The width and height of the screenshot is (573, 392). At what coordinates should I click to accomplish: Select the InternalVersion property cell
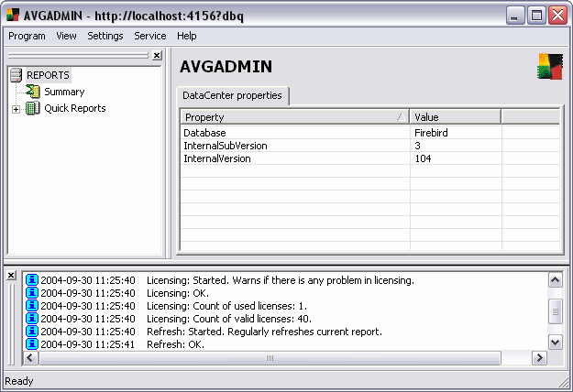click(295, 158)
